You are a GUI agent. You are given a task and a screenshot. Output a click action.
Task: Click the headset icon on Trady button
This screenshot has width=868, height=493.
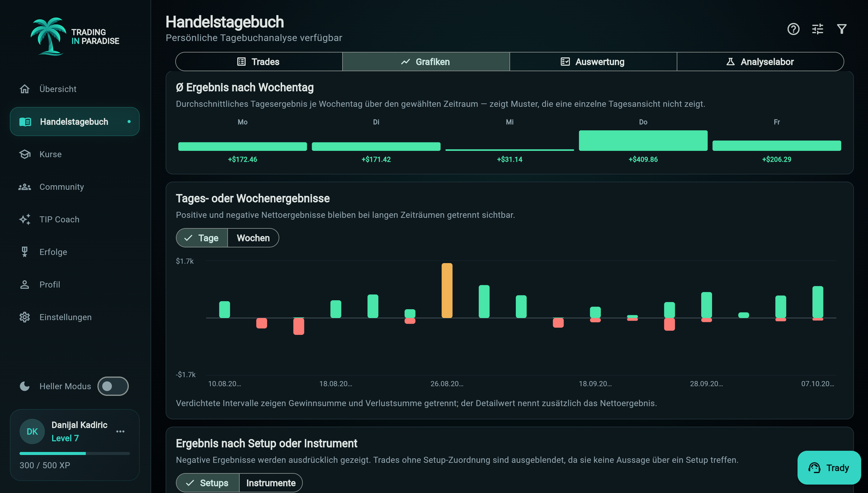pyautogui.click(x=814, y=468)
